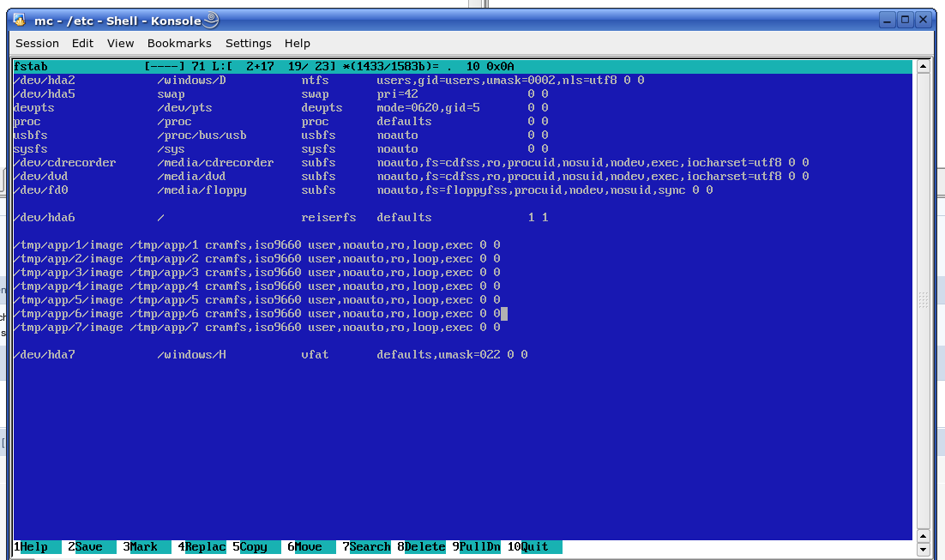Click the scroll up arrow near bottom

[924, 535]
